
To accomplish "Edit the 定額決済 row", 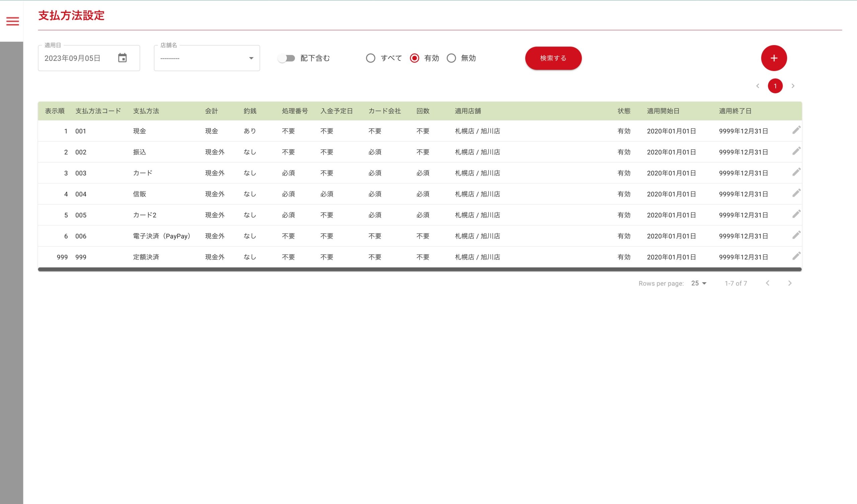I will pos(796,256).
